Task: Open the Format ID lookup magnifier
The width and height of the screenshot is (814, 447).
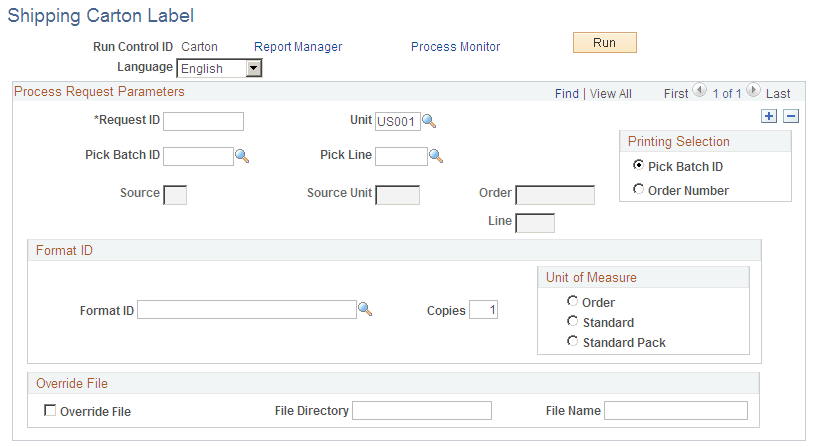Action: (365, 310)
